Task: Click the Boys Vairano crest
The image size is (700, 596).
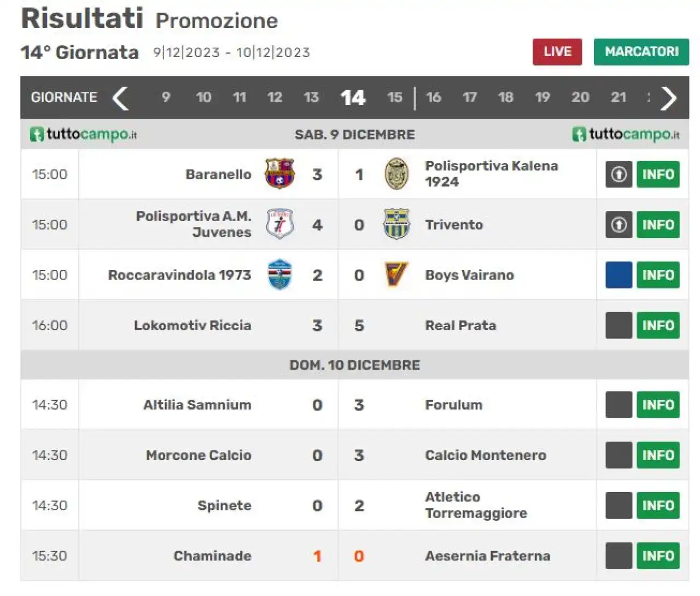Action: (396, 274)
